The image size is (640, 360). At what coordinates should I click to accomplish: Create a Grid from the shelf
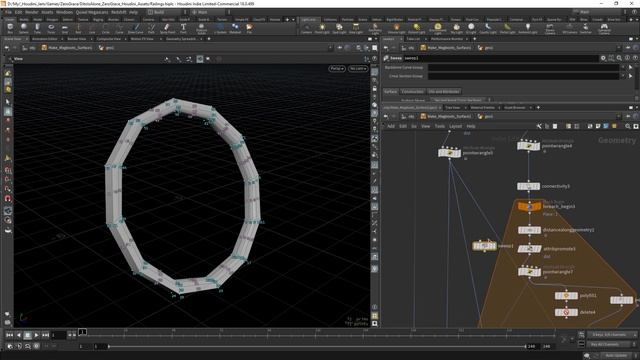tap(64, 28)
